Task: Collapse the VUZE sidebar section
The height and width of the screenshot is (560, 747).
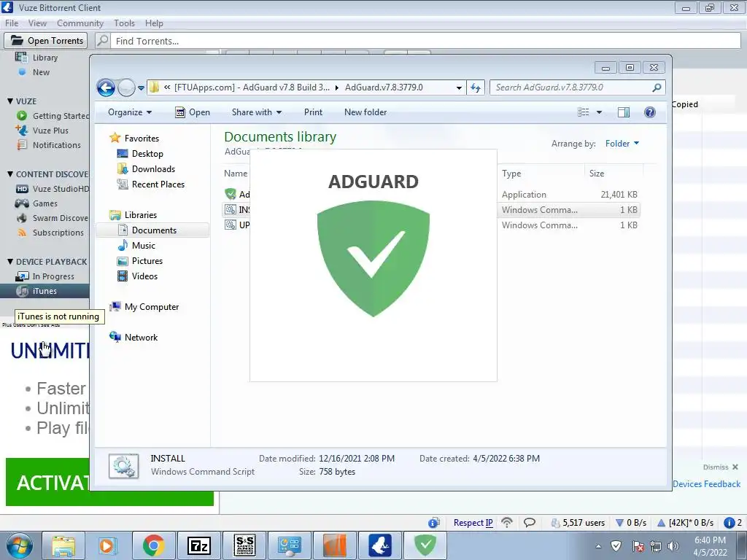Action: 10,101
